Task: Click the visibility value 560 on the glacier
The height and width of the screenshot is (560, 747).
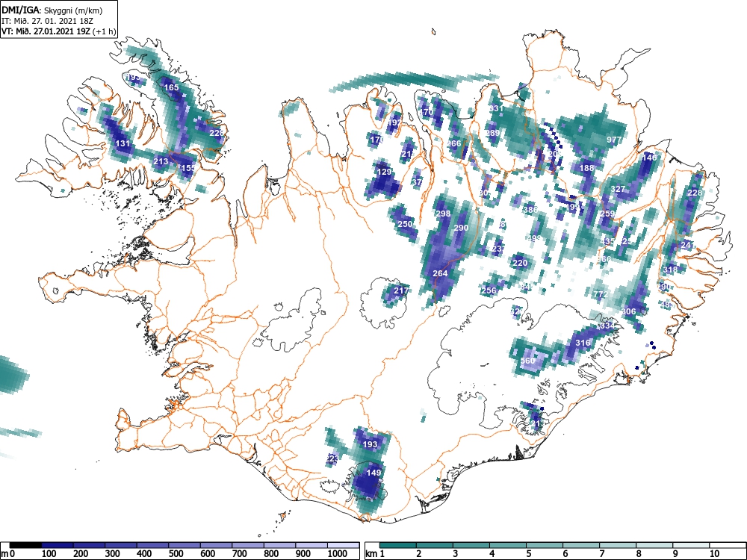Action: [x=527, y=361]
